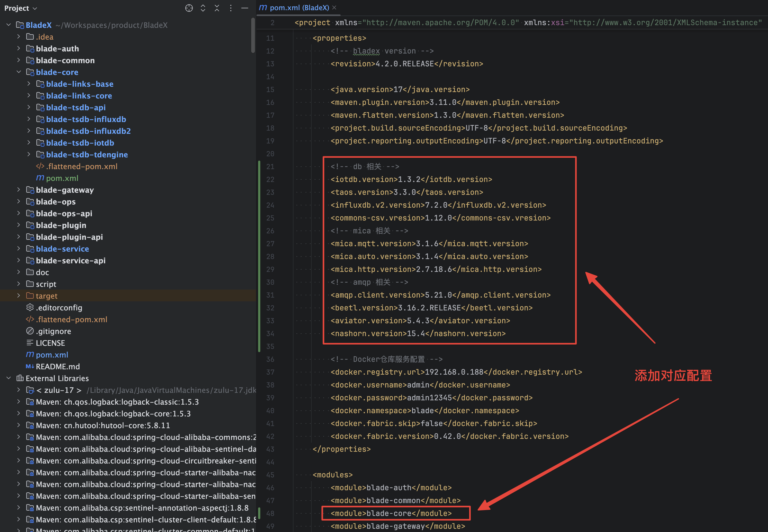Expand the blade-gateway module
Viewport: 768px width, 532px height.
[x=19, y=190]
